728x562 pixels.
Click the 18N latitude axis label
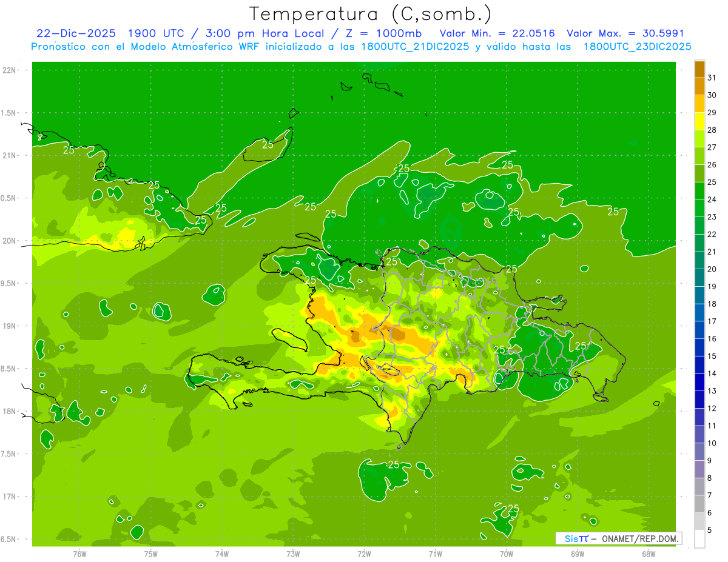[x=10, y=411]
